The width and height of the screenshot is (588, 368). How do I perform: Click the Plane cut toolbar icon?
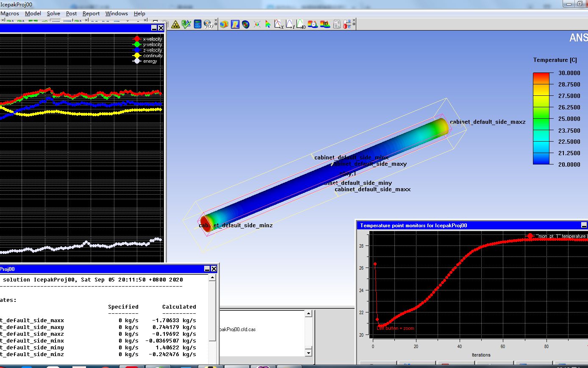[235, 24]
